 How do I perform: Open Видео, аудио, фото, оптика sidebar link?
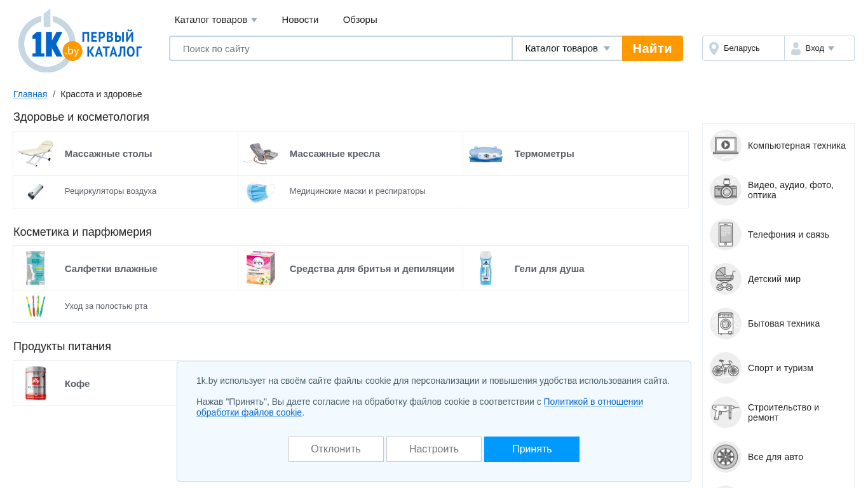click(x=790, y=190)
